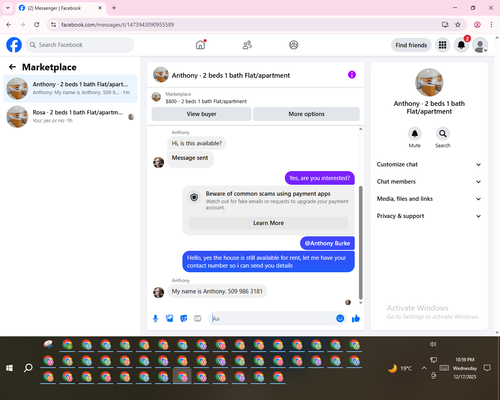Reload the page

pos(37,25)
